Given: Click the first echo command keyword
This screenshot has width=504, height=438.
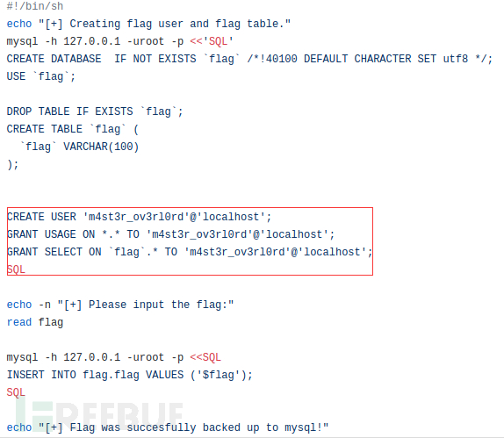Looking at the screenshot, I should [19, 24].
